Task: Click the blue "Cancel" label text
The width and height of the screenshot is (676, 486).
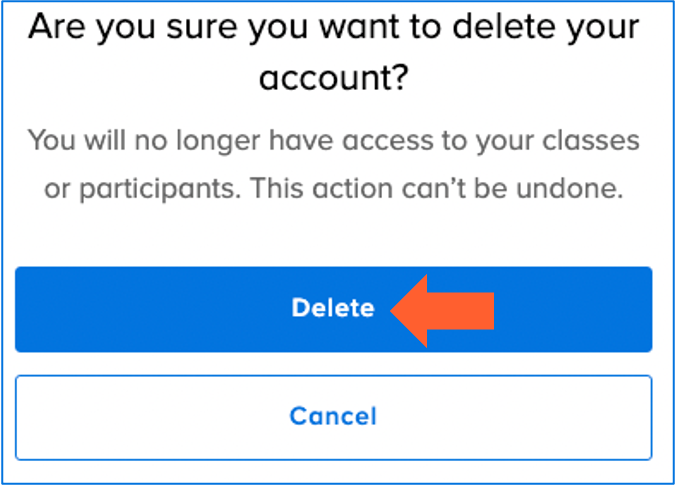Action: (x=333, y=417)
